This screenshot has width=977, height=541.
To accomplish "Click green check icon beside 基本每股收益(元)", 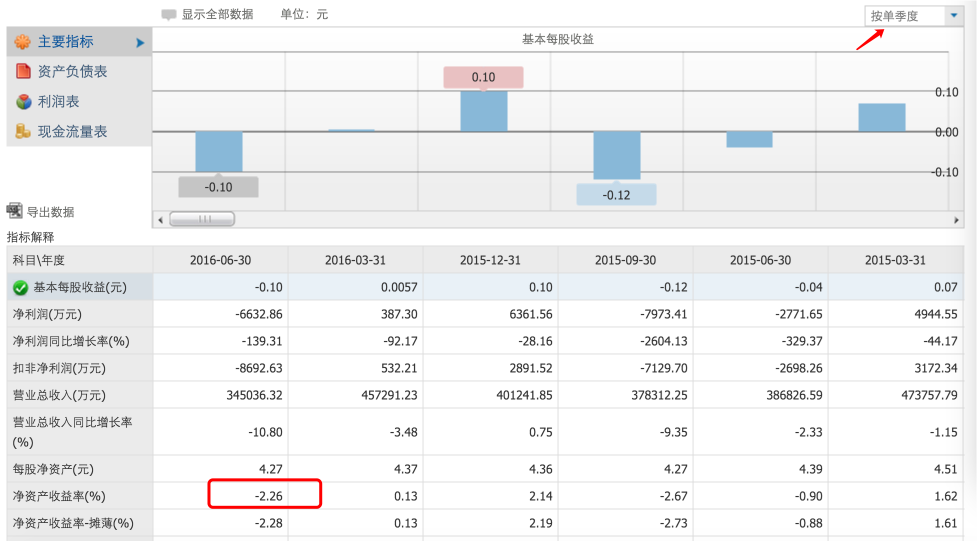I will click(21, 287).
